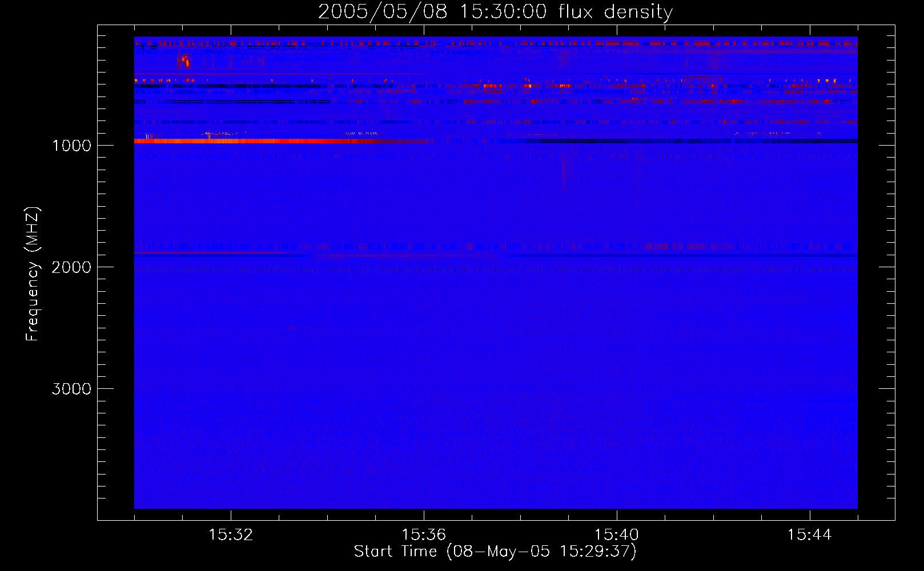The image size is (924, 571).
Task: Click the plot title '2005/05/08 15:30:00 flux density'
Action: [495, 12]
